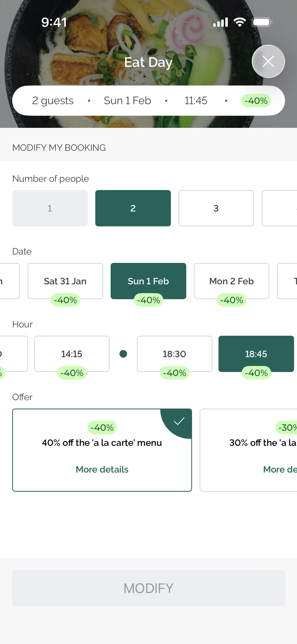Close the booking modification screen

click(x=268, y=61)
